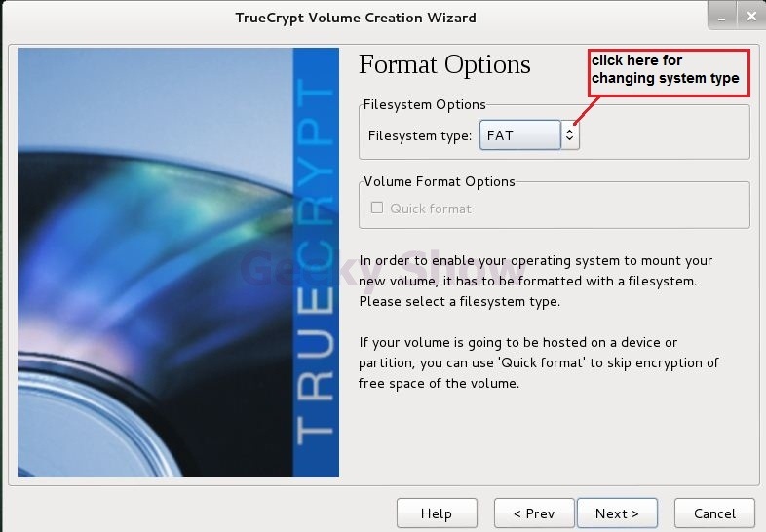
Task: Click the Volume Format Options group title
Action: (x=439, y=181)
